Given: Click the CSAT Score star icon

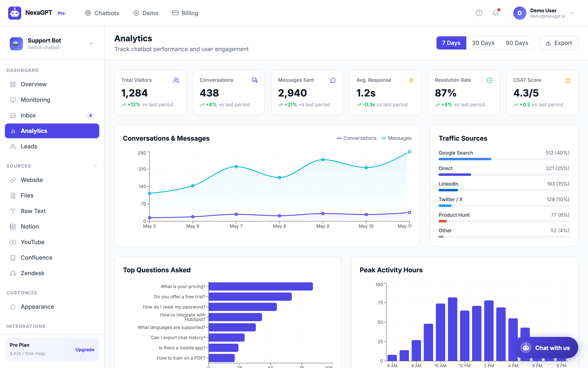Looking at the screenshot, I should pyautogui.click(x=568, y=80).
